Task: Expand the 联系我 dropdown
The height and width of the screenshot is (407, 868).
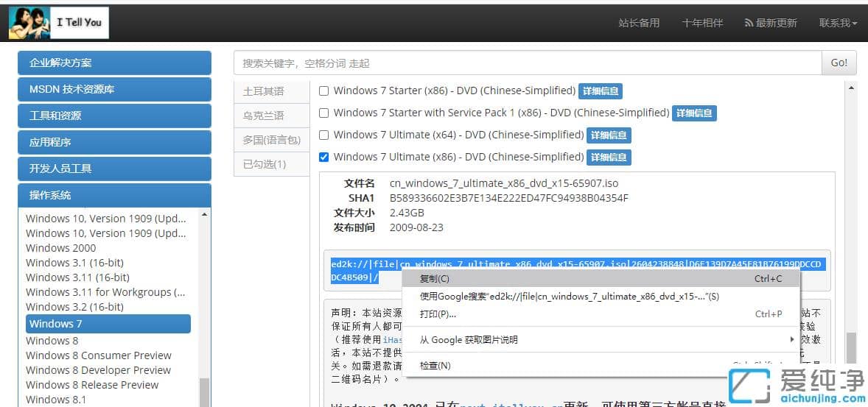Action: pyautogui.click(x=838, y=23)
